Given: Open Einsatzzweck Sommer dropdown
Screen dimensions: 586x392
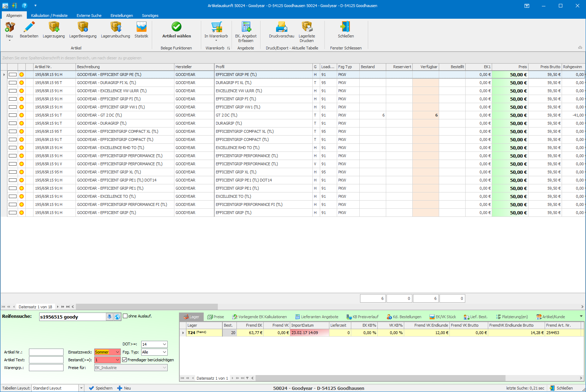Looking at the screenshot, I should tap(118, 352).
